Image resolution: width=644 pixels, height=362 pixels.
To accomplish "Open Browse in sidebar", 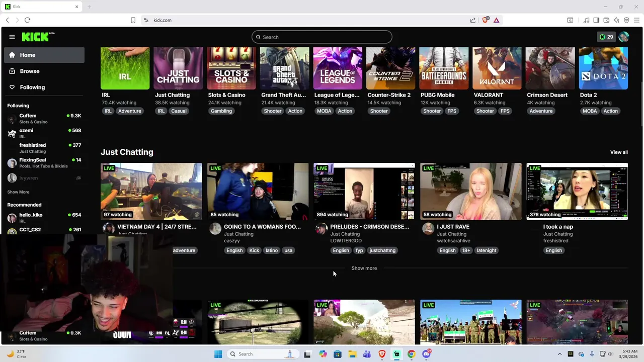I will click(44, 71).
